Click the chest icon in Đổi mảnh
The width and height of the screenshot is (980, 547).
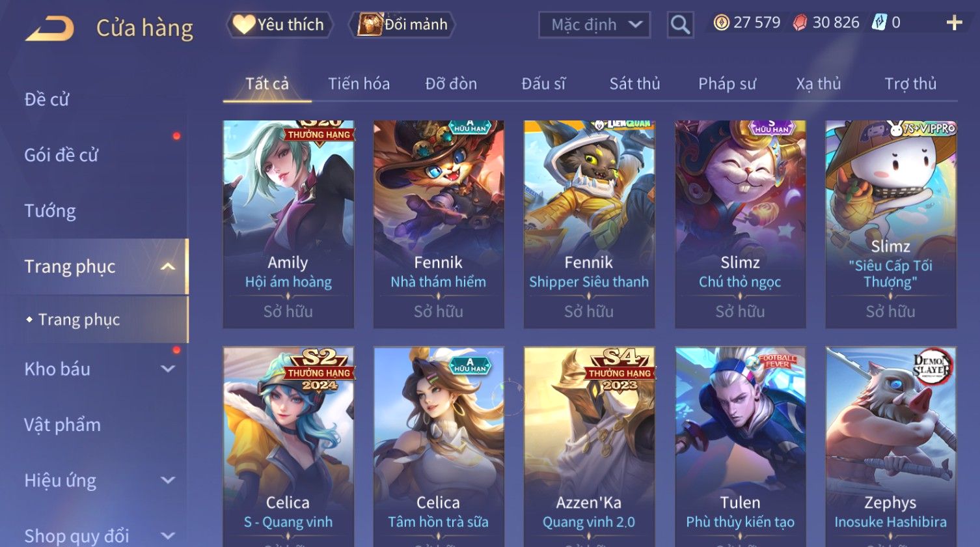point(369,25)
